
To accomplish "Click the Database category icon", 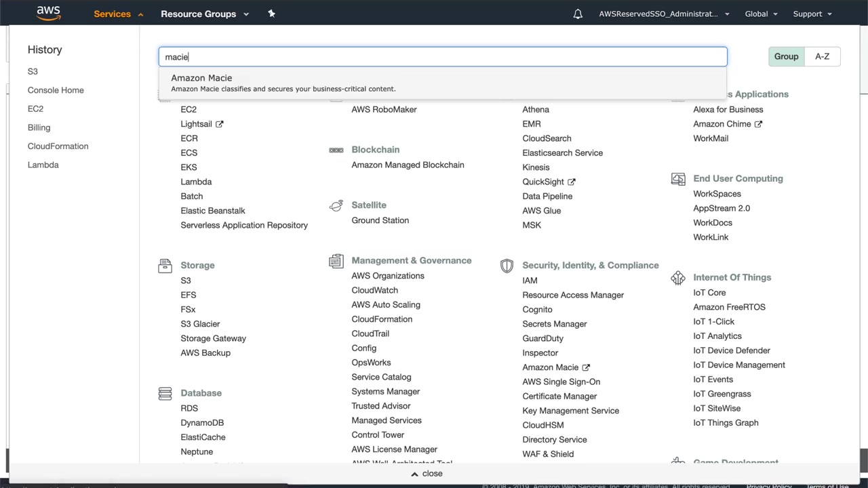I will click(x=165, y=393).
